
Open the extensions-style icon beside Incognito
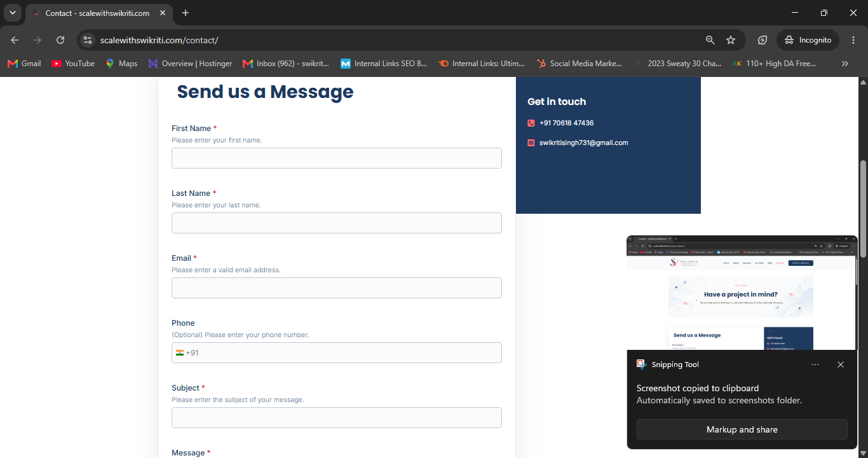[x=763, y=40]
